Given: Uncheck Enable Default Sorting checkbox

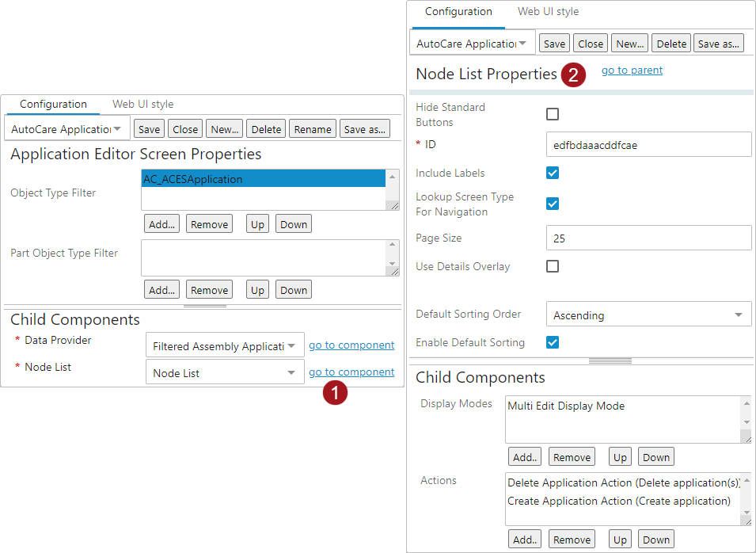Looking at the screenshot, I should coord(553,342).
